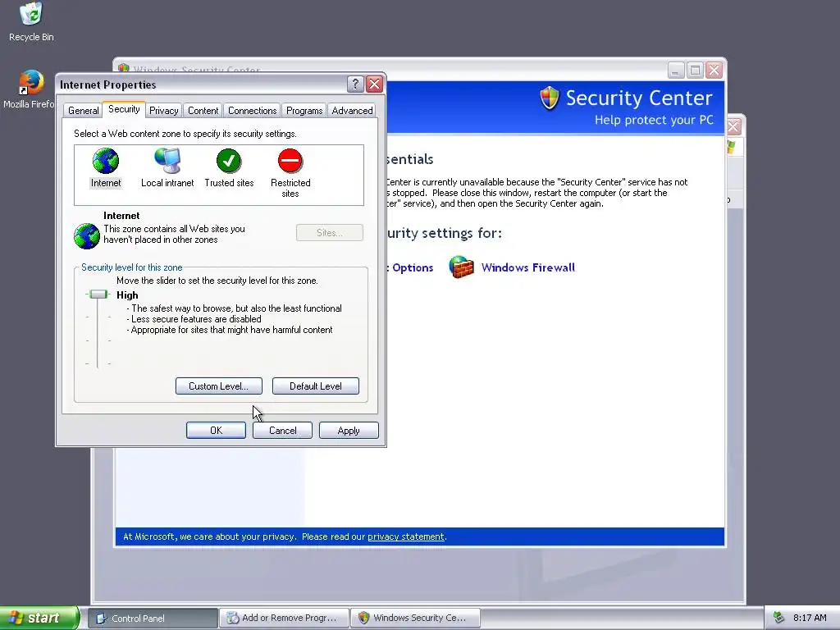
Task: Click the Internet Properties title bar
Action: [201, 84]
